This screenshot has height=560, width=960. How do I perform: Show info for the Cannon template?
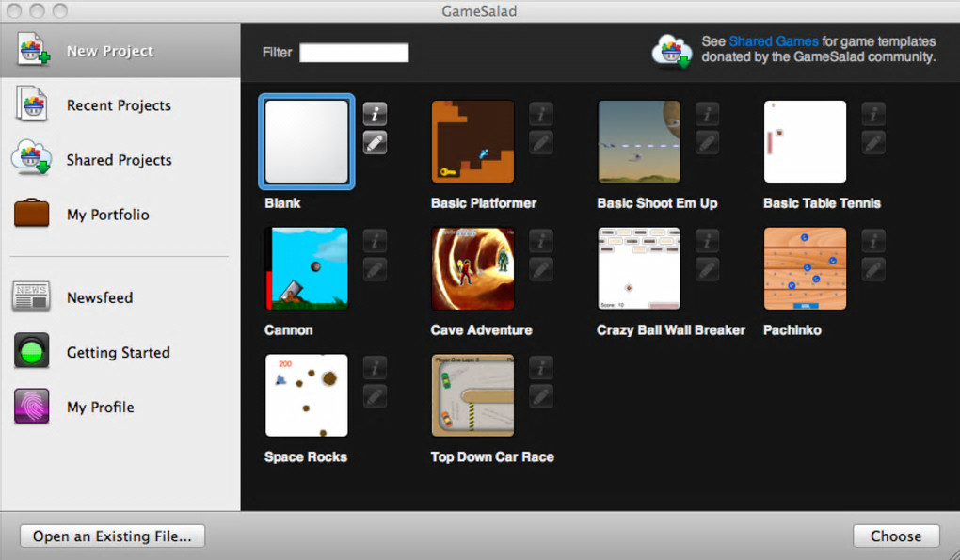(x=375, y=241)
